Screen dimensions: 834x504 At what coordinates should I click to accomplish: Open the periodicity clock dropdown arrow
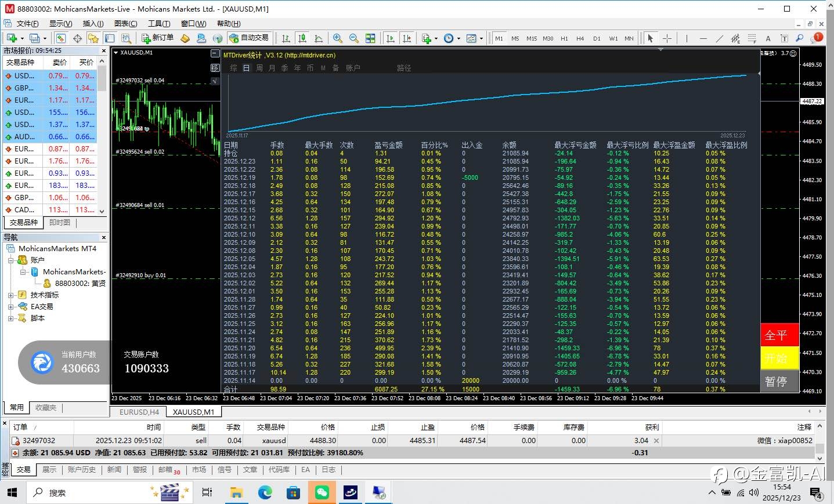(458, 39)
